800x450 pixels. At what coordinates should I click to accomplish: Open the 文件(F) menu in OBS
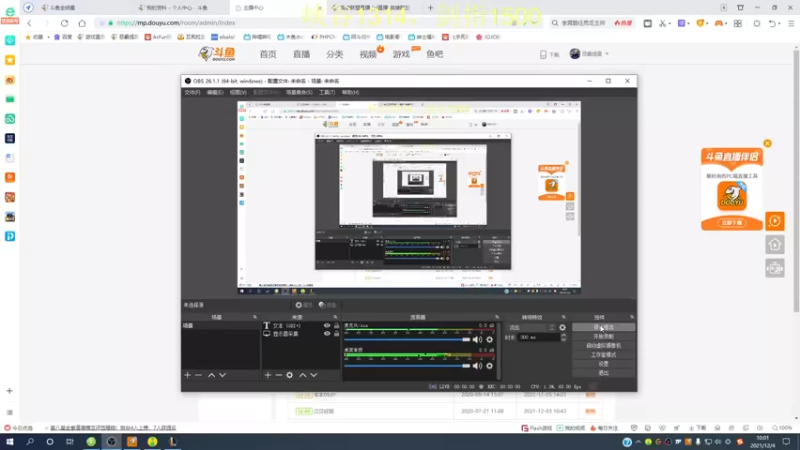192,92
